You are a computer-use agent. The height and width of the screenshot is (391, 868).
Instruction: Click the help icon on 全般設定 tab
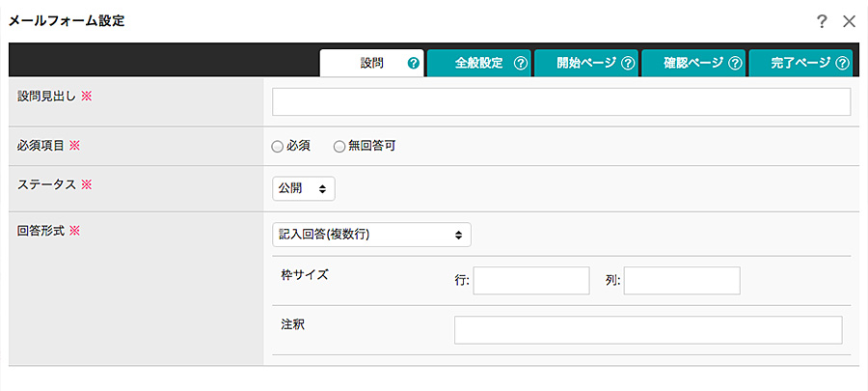tap(520, 63)
